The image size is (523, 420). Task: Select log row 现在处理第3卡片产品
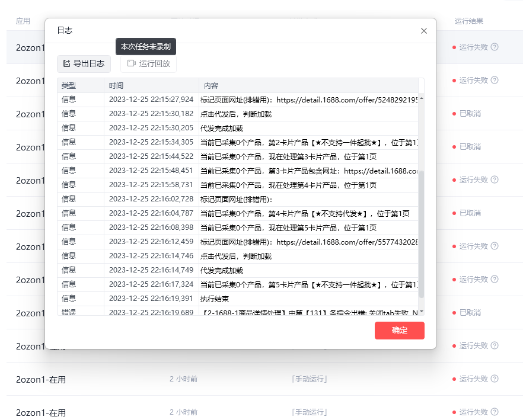coord(238,156)
